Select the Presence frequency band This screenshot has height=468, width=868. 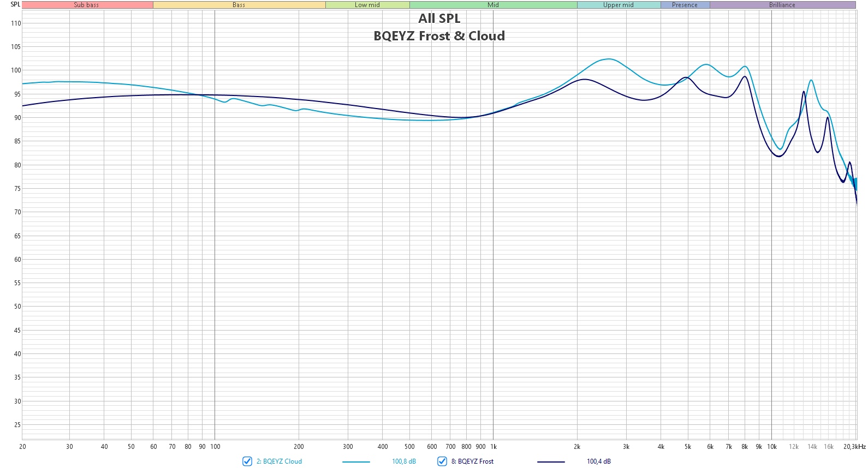685,5
